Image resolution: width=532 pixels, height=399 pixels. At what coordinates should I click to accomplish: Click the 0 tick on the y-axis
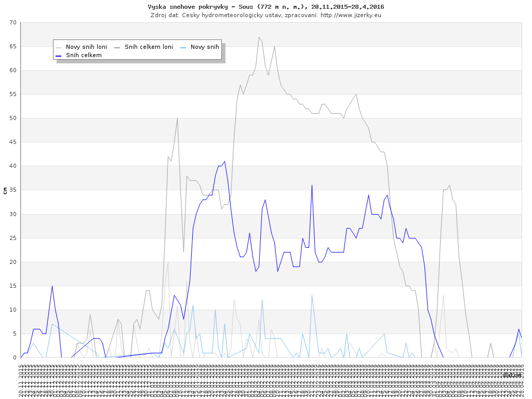pos(15,357)
